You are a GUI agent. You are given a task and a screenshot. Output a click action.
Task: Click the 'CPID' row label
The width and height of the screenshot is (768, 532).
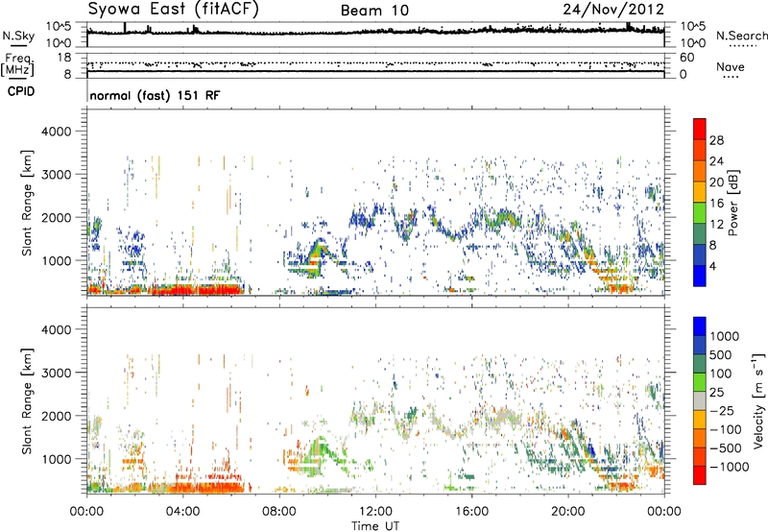click(21, 91)
